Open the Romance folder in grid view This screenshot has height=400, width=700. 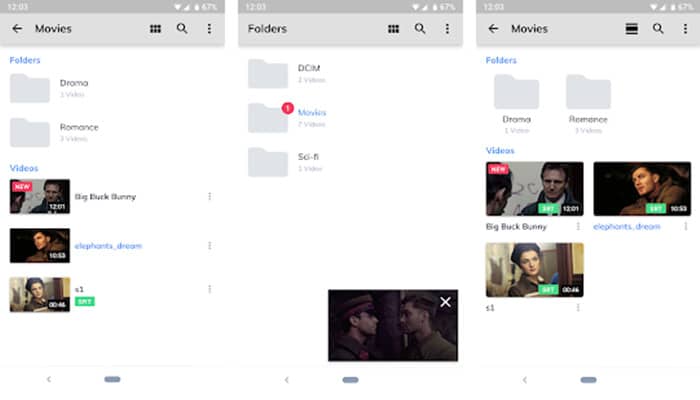pos(588,92)
